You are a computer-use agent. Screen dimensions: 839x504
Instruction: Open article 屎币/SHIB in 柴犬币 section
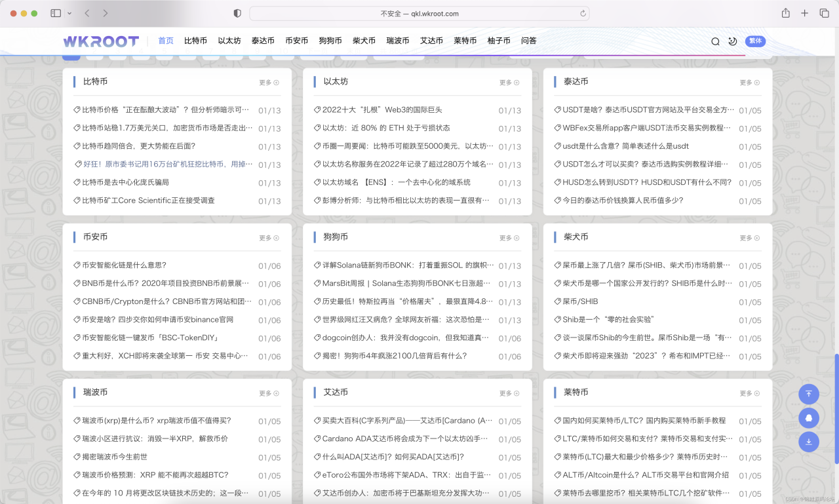click(x=580, y=301)
